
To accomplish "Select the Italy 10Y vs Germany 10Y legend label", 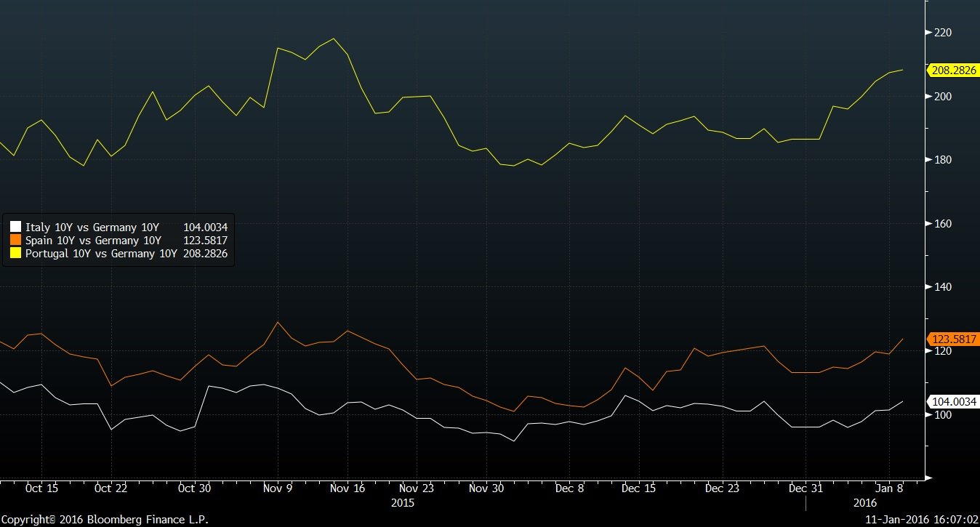I will (92, 228).
